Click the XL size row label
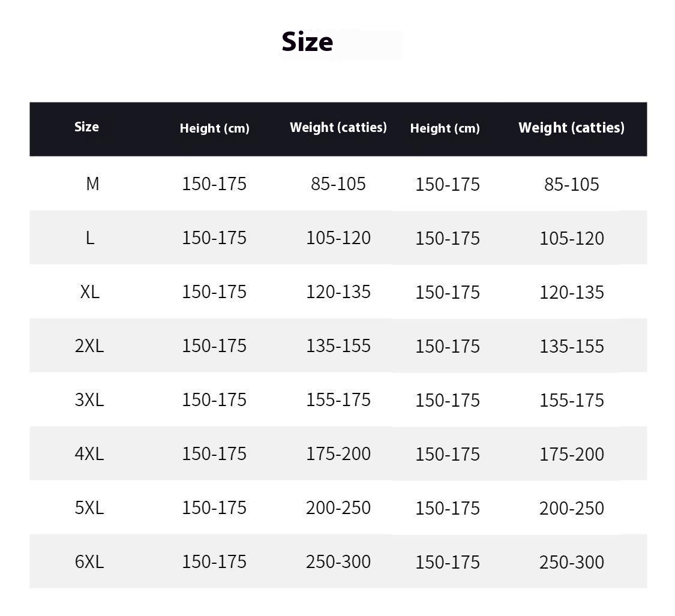 [x=89, y=292]
